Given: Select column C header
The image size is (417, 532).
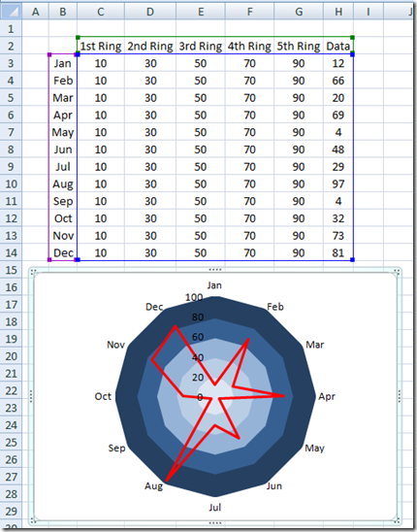Looking at the screenshot, I should 101,12.
